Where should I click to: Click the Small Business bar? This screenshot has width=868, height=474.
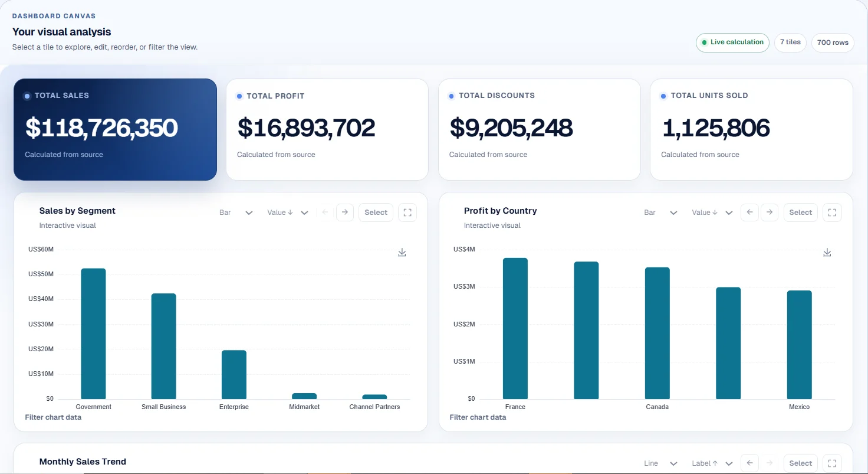tap(163, 346)
